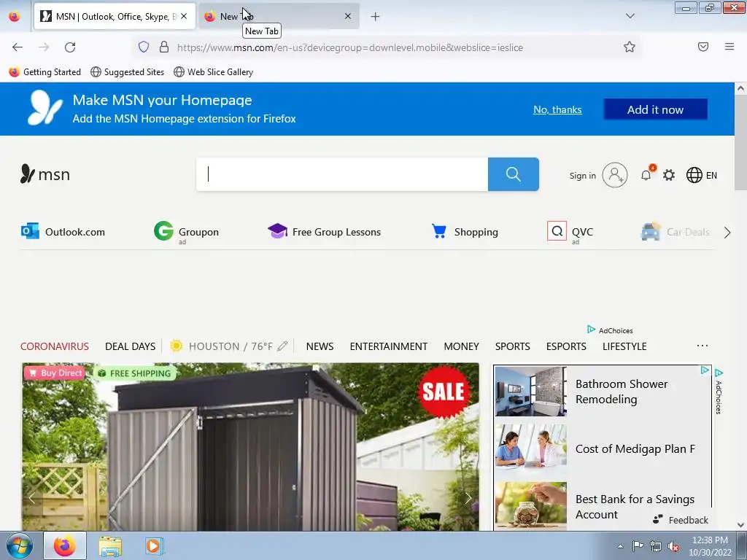
Task: Click the page vertical scrollbar thumb
Action: click(x=740, y=142)
